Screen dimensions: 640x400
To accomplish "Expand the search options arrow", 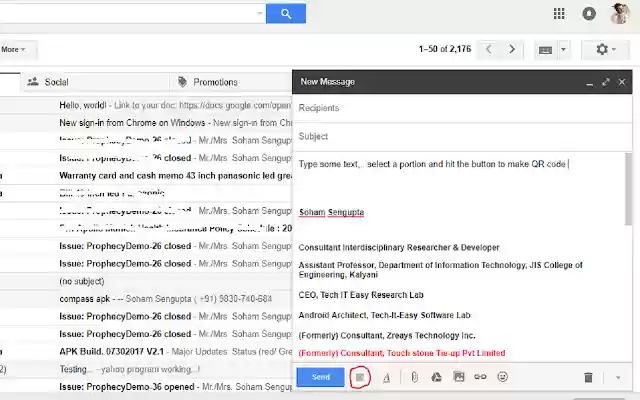I will tap(260, 13).
